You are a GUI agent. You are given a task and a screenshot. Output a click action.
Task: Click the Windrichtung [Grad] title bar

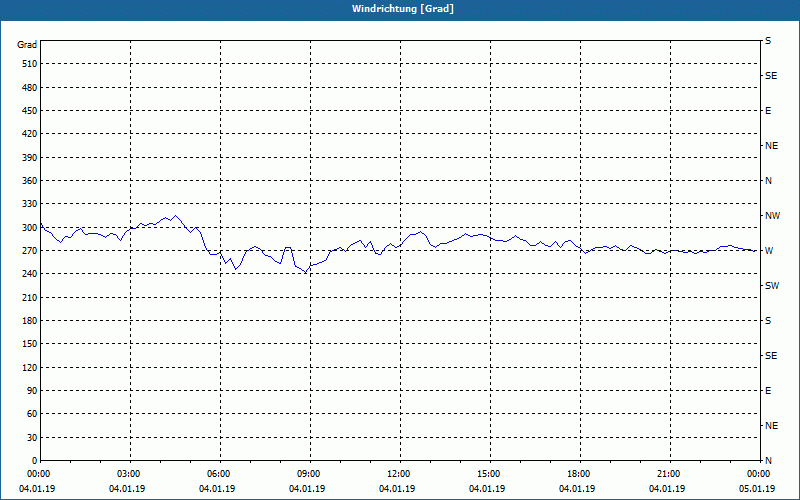pyautogui.click(x=400, y=9)
